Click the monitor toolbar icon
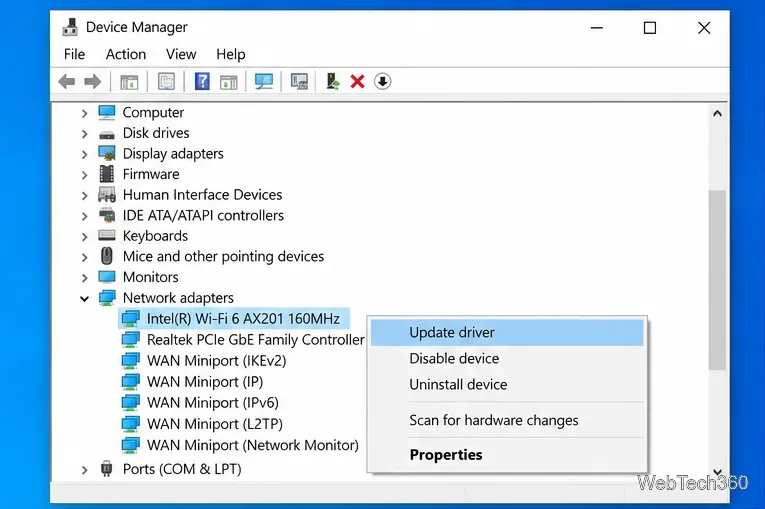The height and width of the screenshot is (509, 765). pos(264,81)
